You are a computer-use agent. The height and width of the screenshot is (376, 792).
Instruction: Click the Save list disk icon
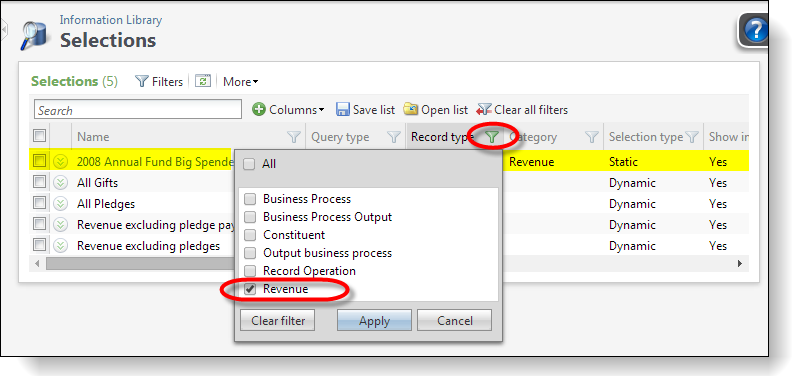(343, 110)
